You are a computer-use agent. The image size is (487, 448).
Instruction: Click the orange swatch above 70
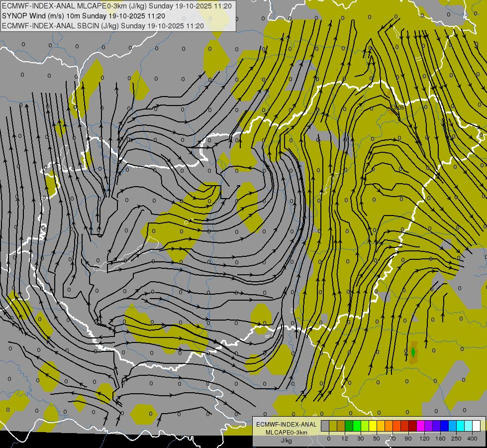(x=389, y=426)
